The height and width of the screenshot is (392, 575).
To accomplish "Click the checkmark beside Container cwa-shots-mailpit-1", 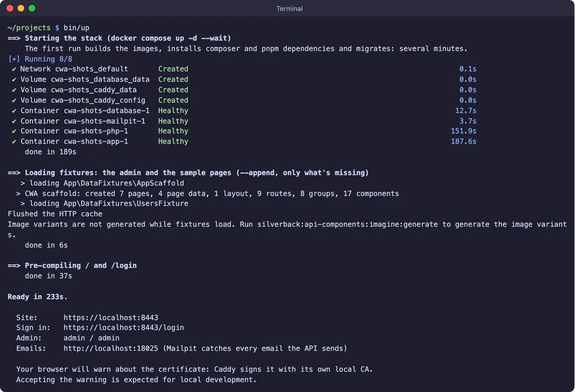I will coord(14,121).
